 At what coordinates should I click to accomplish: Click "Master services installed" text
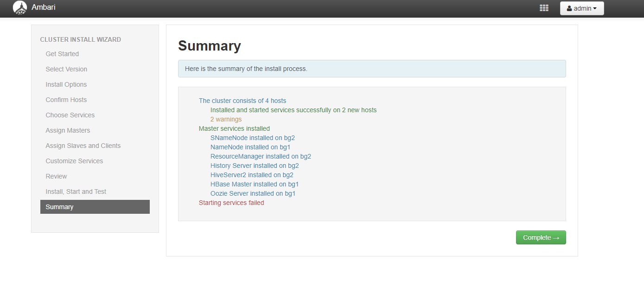(234, 128)
